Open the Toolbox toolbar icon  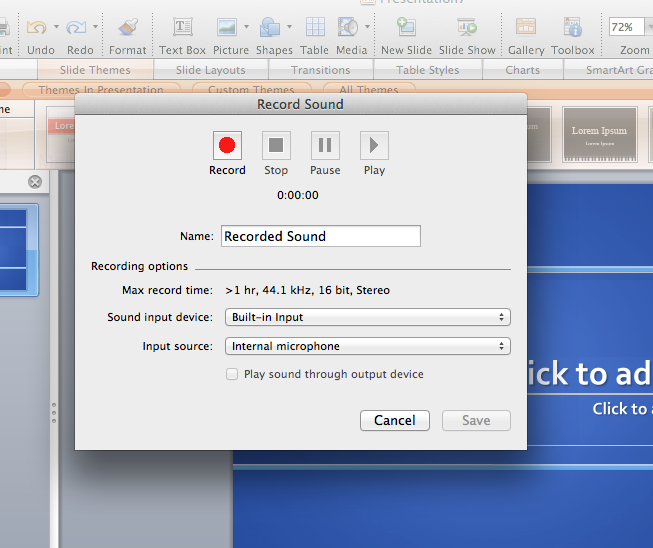click(x=573, y=27)
